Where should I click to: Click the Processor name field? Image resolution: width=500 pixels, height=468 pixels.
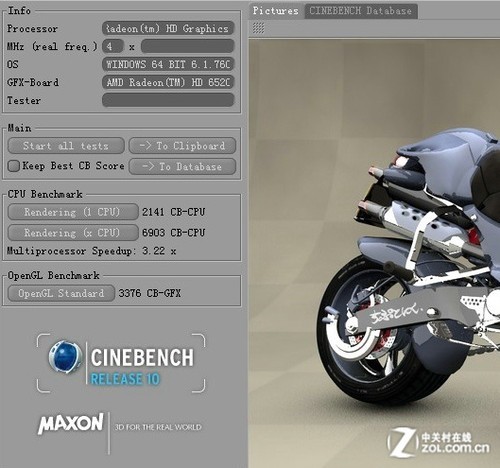(x=168, y=29)
